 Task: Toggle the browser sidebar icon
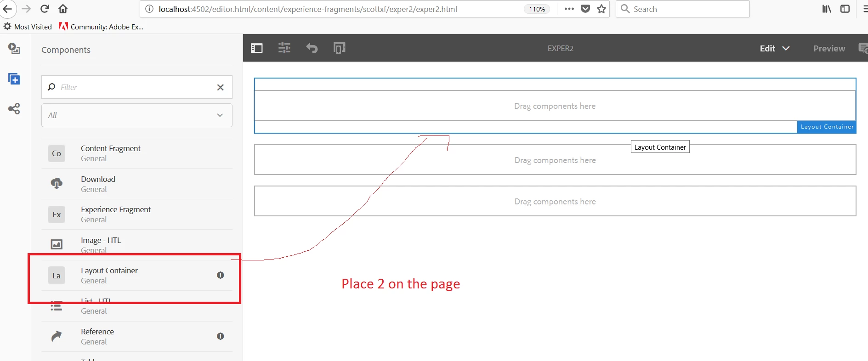click(845, 9)
